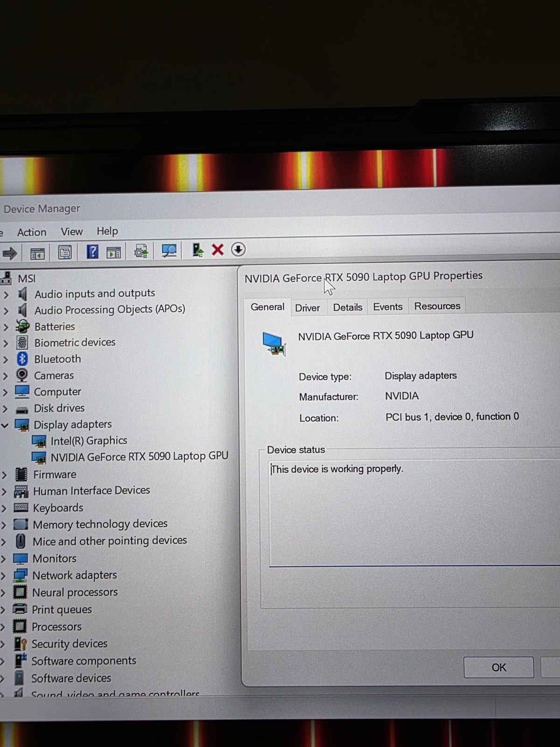Open the Action menu
The width and height of the screenshot is (560, 747).
[32, 232]
